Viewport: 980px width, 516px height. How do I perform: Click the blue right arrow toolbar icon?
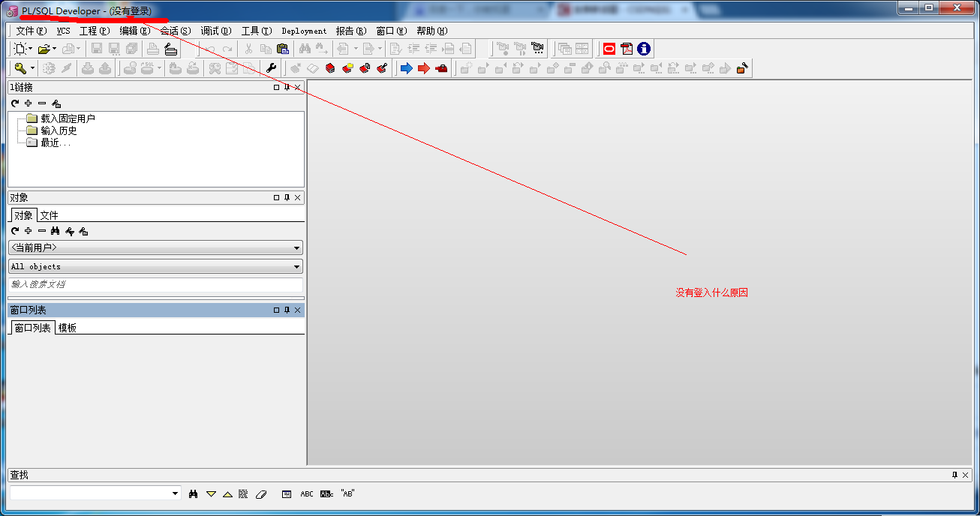[406, 68]
